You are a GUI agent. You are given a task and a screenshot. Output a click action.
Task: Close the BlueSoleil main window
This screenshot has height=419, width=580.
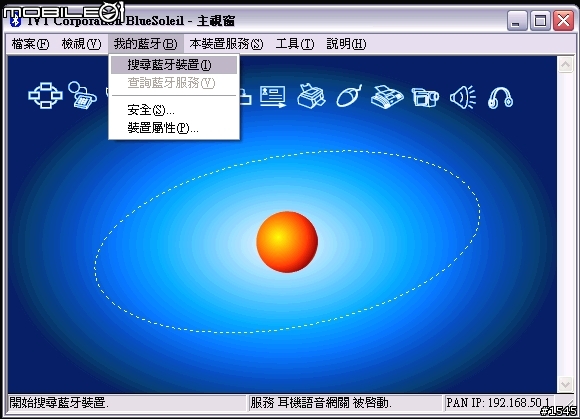point(563,21)
